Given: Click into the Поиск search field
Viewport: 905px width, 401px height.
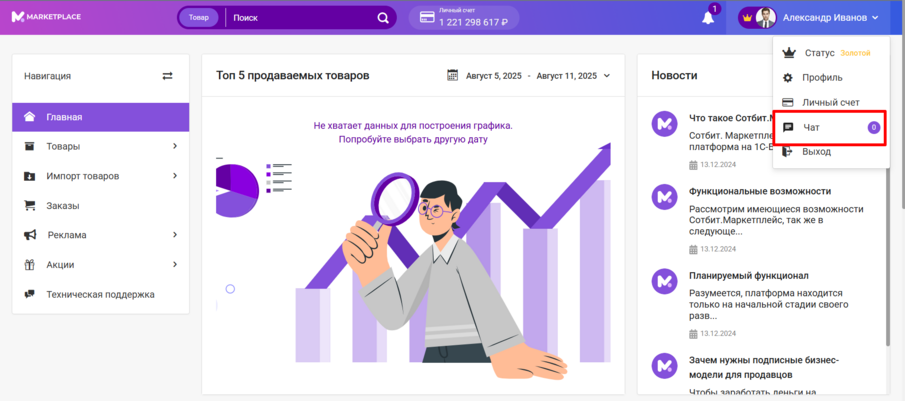Looking at the screenshot, I should coord(300,18).
